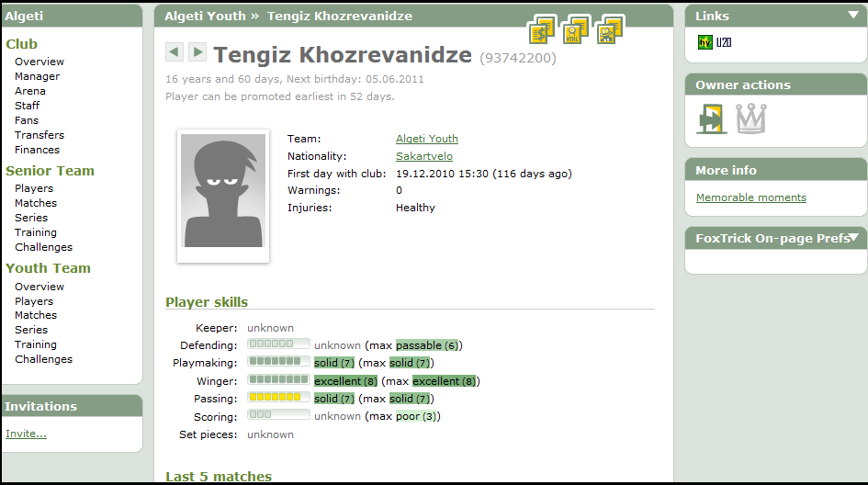Open Fans page in sidebar
The image size is (868, 485).
pyautogui.click(x=27, y=120)
